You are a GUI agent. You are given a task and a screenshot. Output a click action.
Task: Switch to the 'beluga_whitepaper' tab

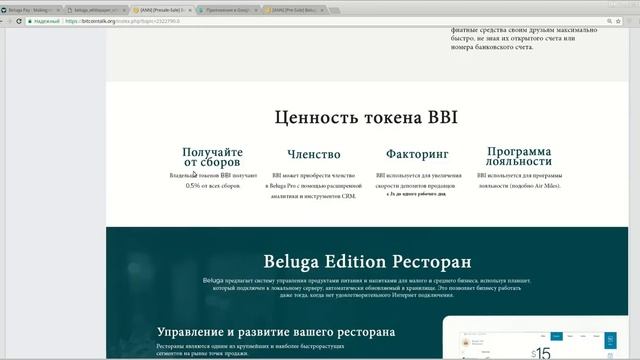pos(96,10)
